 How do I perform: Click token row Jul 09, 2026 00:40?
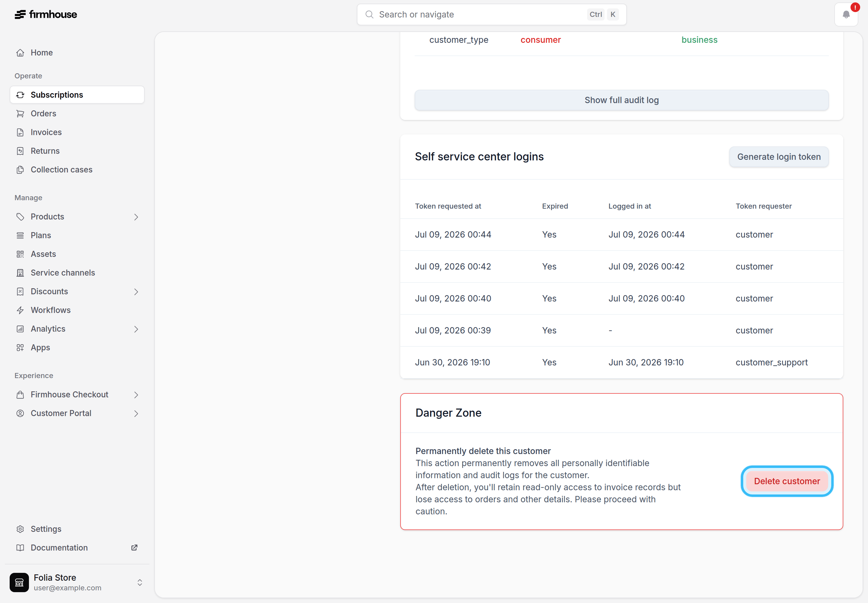pyautogui.click(x=621, y=298)
